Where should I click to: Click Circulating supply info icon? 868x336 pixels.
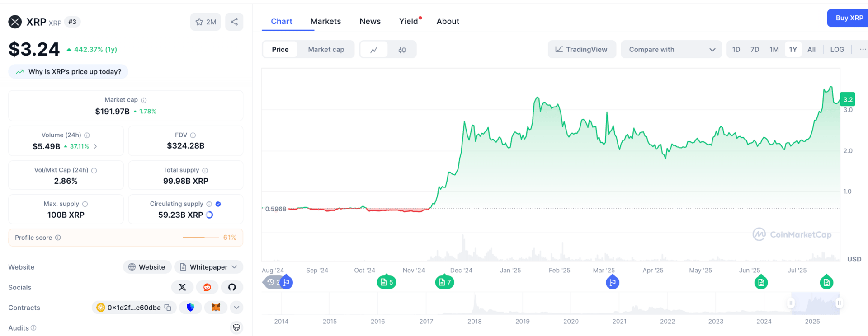[x=209, y=204]
